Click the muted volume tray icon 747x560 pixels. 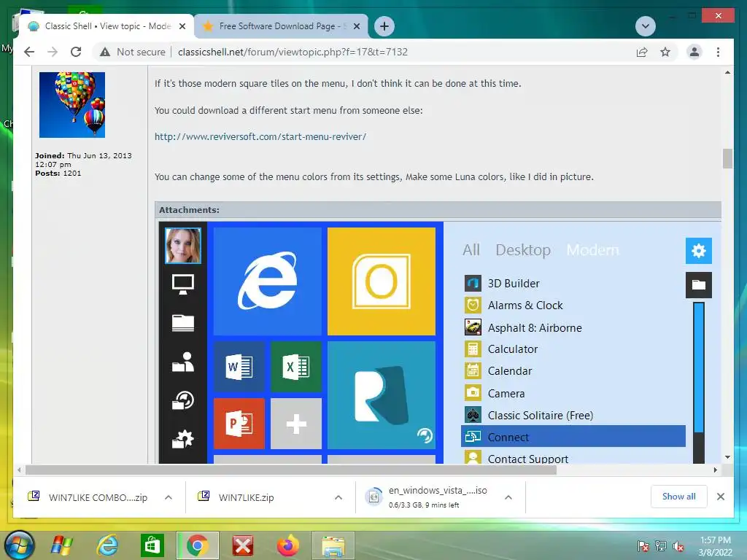pyautogui.click(x=678, y=546)
